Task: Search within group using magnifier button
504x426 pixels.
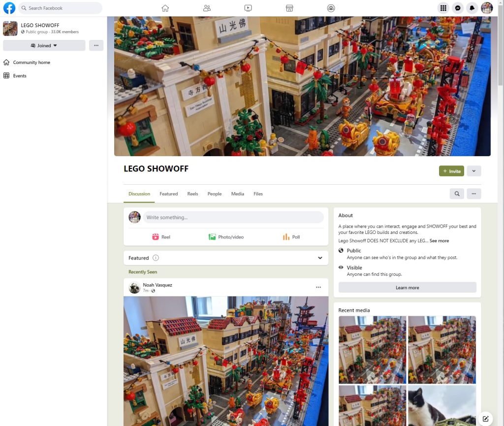Action: point(457,194)
